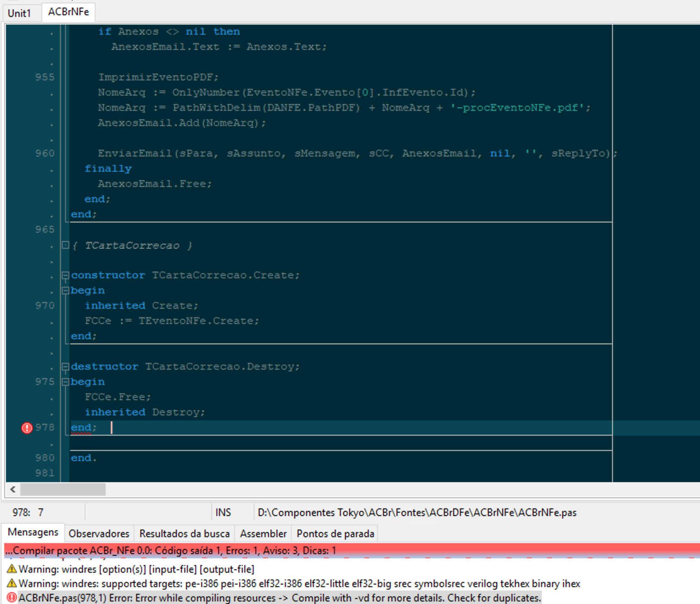Image resolution: width=700 pixels, height=604 pixels.
Task: Show the Pontos de parada tab
Action: [335, 534]
